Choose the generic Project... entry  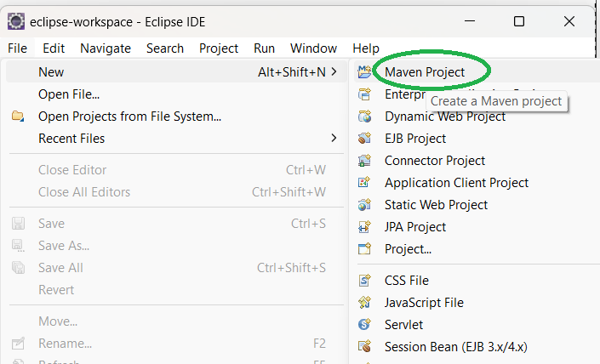[408, 249]
